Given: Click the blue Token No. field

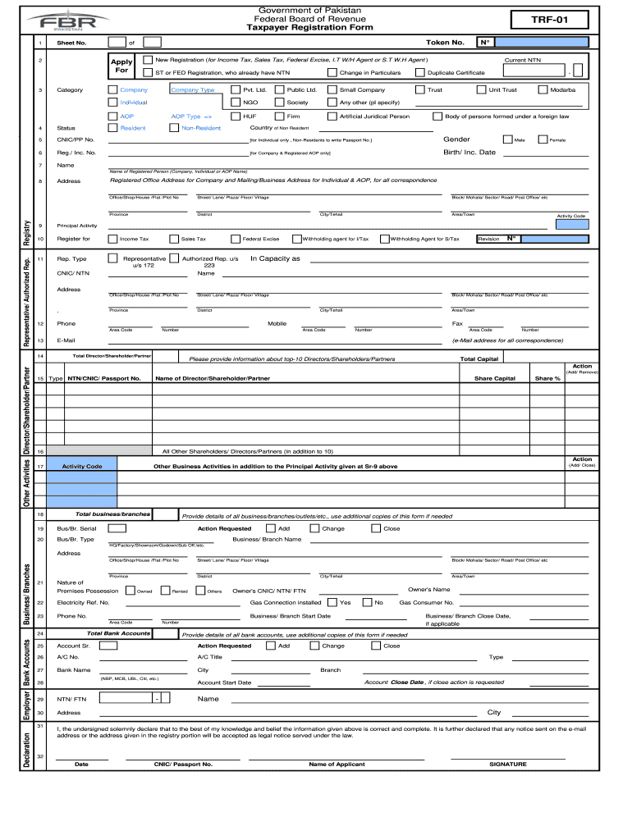Looking at the screenshot, I should [543, 42].
